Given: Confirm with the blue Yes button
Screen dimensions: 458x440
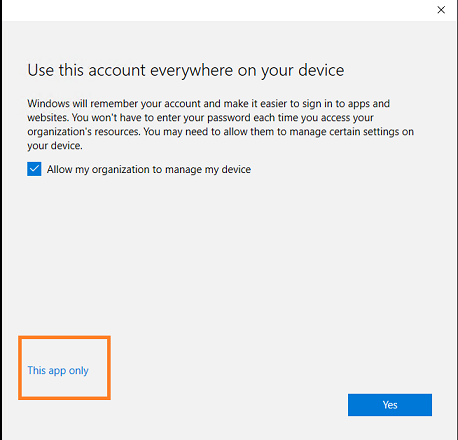Looking at the screenshot, I should pyautogui.click(x=390, y=405).
